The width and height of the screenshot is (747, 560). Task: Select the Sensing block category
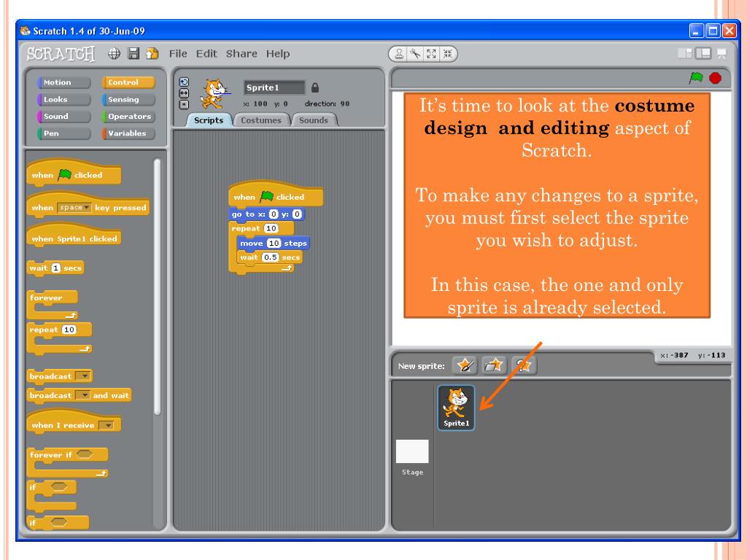128,99
